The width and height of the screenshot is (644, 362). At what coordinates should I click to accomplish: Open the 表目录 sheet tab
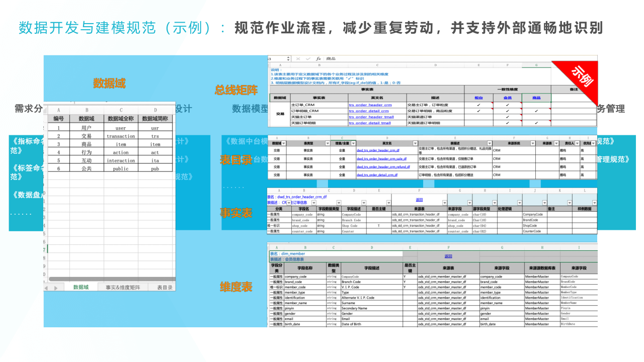(x=165, y=288)
